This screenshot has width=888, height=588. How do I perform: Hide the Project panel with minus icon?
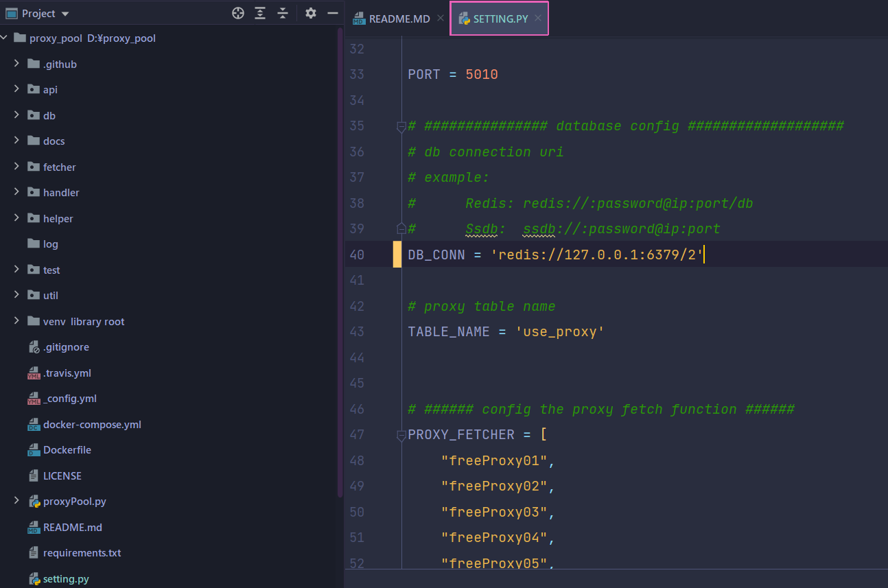click(333, 13)
